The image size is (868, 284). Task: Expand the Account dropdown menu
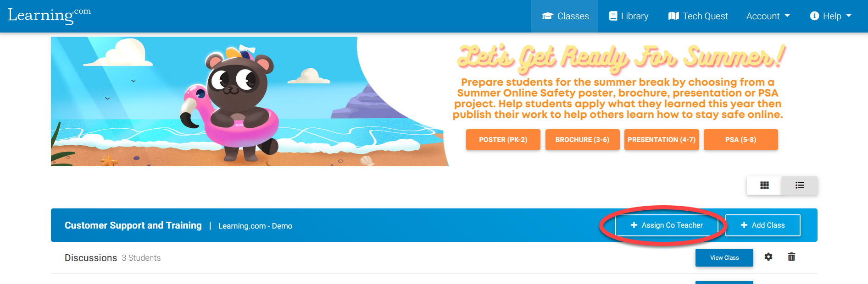tap(768, 16)
